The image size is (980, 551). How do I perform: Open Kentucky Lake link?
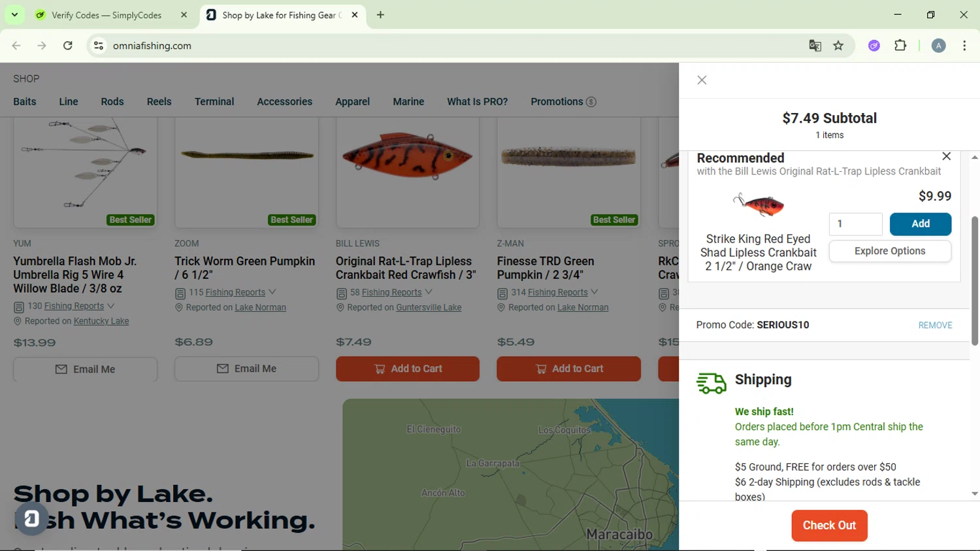tap(101, 322)
